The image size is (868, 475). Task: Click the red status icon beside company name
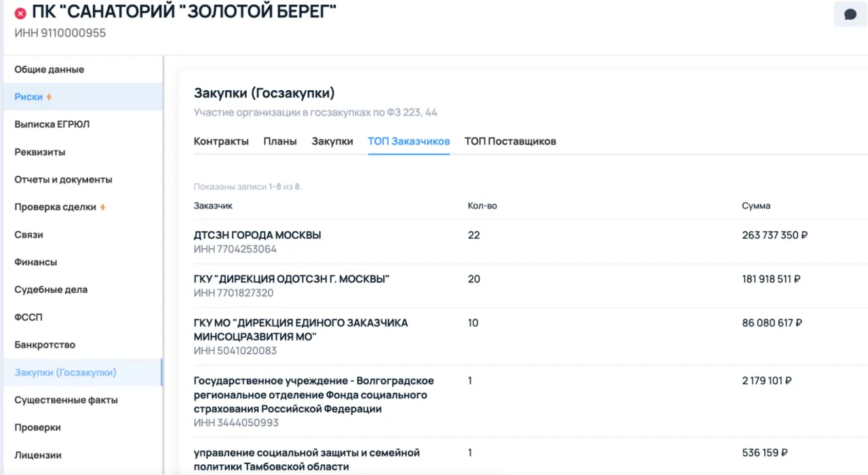(x=20, y=14)
